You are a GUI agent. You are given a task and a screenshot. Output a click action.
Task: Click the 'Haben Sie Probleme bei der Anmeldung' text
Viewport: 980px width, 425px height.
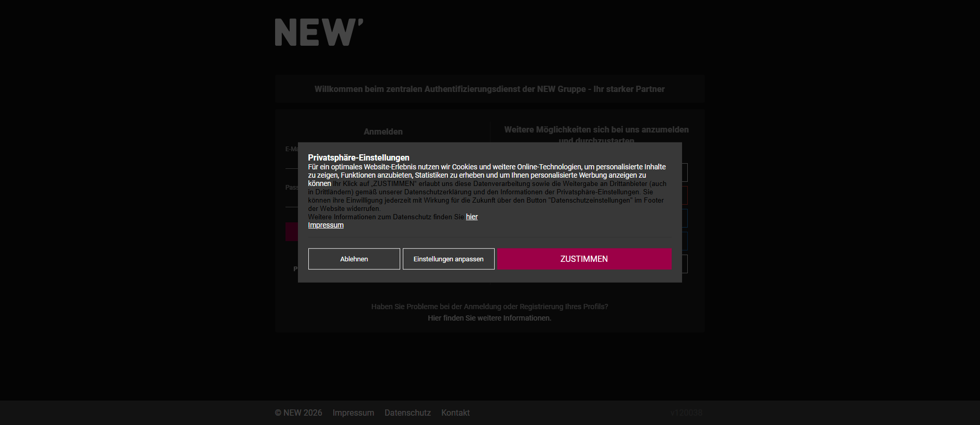489,307
